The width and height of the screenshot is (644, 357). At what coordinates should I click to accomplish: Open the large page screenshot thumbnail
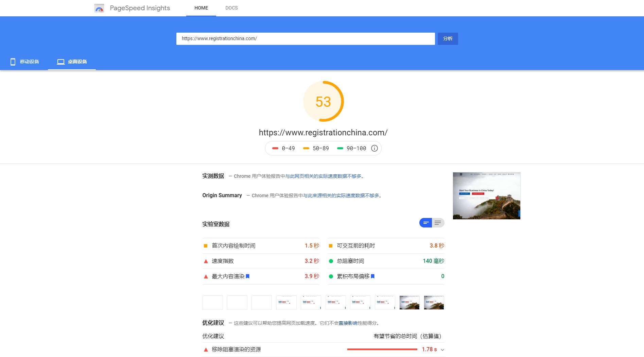coord(487,196)
